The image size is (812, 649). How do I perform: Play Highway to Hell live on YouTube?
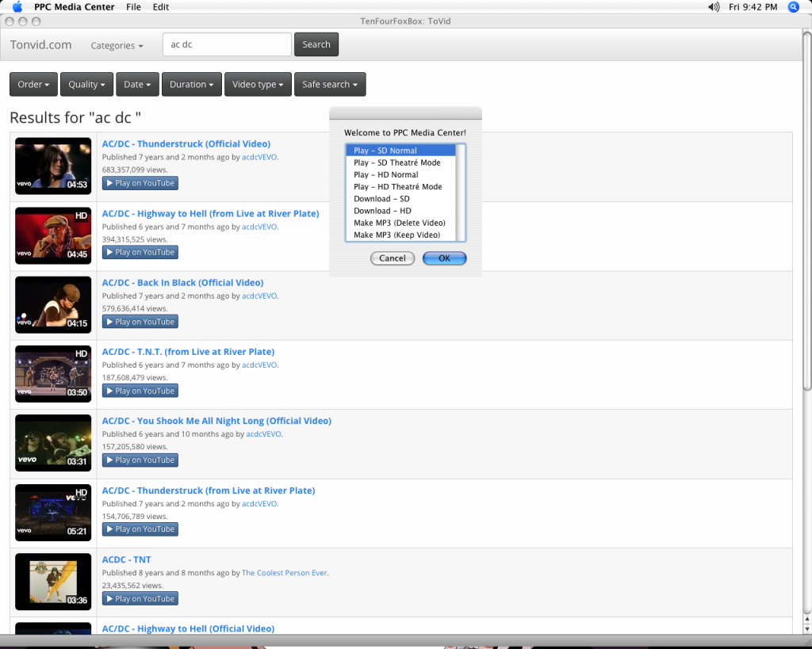tap(140, 253)
